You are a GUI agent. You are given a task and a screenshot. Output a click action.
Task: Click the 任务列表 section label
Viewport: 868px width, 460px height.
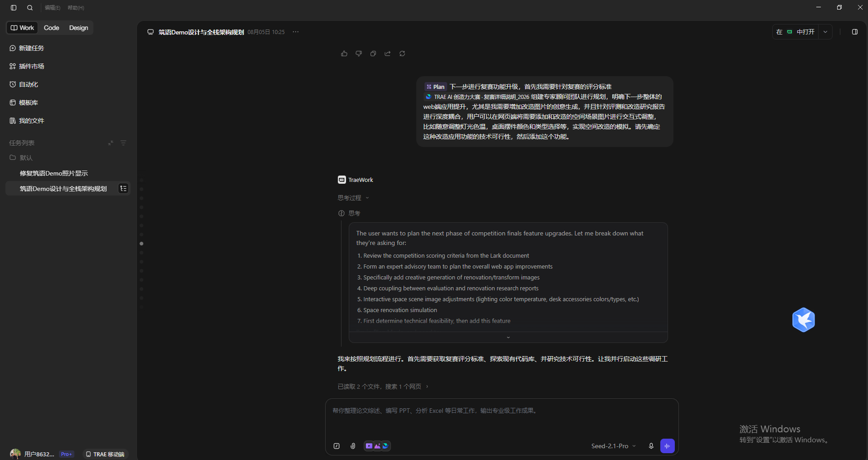click(x=22, y=143)
